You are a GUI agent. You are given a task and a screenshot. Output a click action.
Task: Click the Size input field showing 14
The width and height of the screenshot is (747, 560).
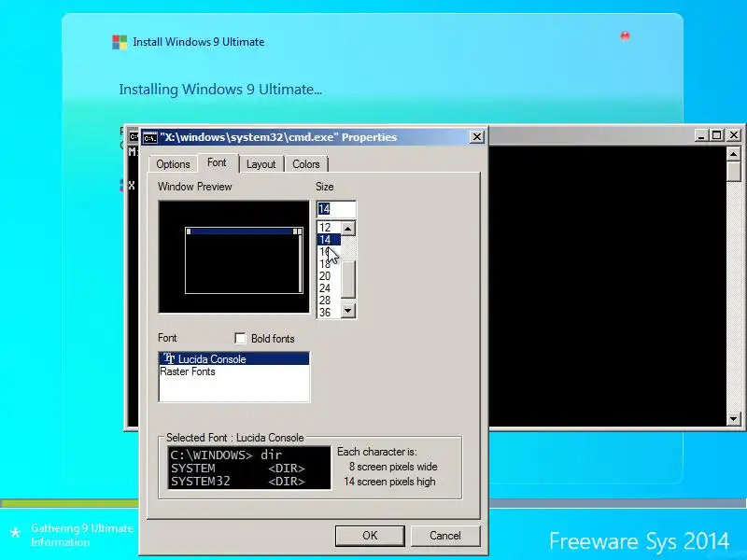point(336,208)
